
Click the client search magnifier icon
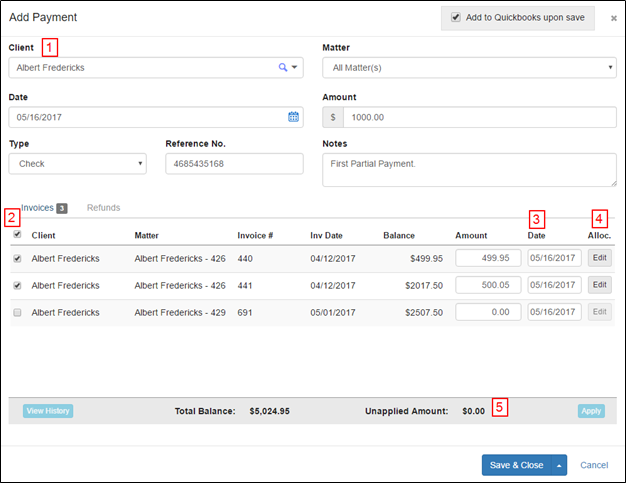283,67
